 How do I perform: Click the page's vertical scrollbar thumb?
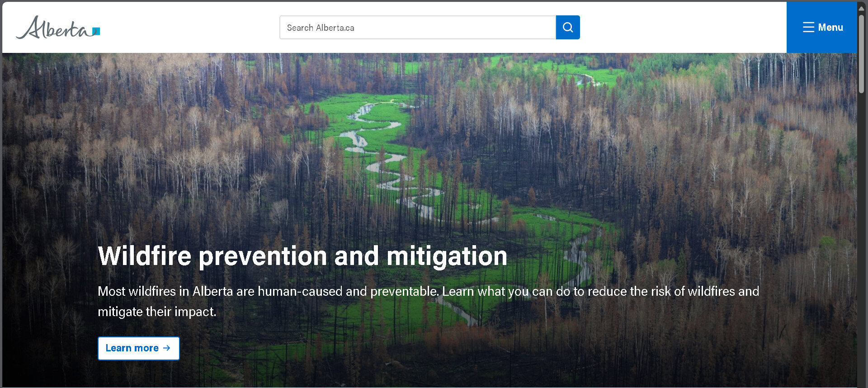coord(862,54)
